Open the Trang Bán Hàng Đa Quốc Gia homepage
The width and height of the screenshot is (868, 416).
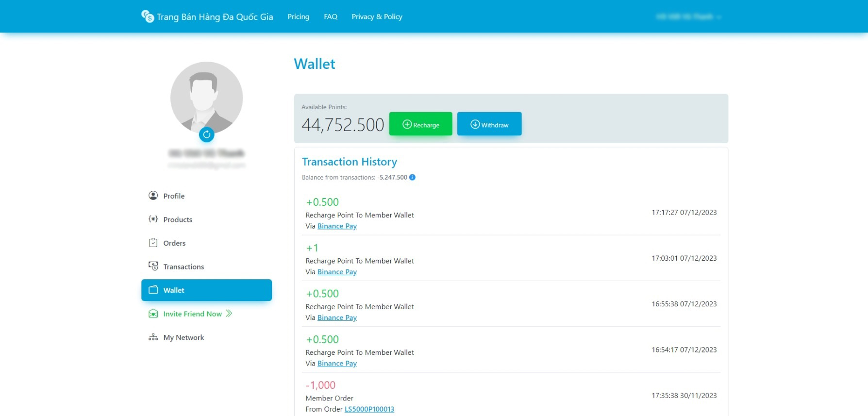pos(215,17)
